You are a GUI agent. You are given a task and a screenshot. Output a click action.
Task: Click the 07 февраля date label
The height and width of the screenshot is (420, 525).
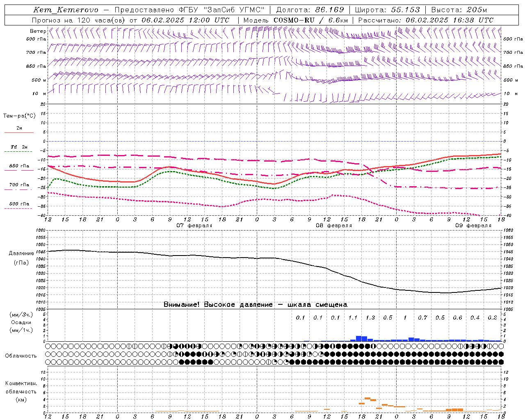(x=194, y=226)
